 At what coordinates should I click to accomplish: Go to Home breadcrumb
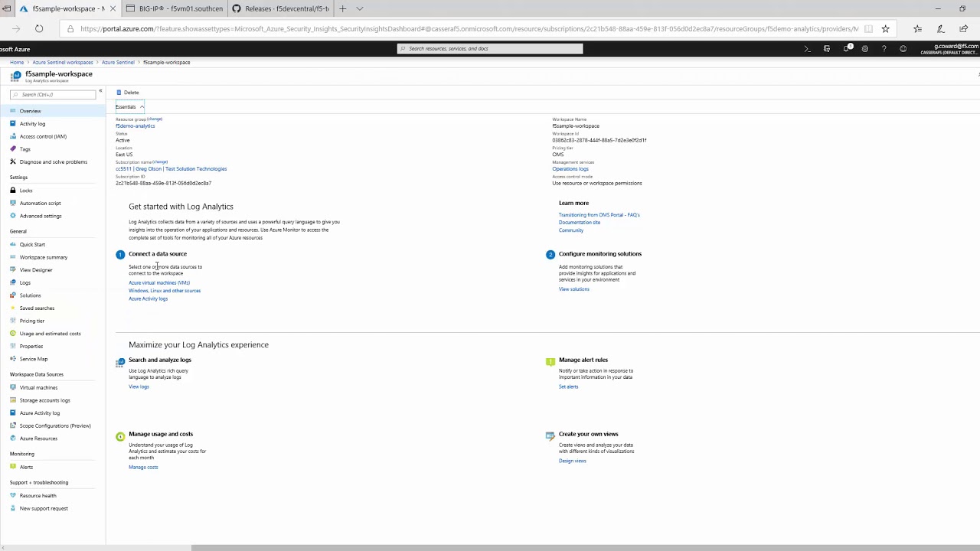tap(17, 62)
